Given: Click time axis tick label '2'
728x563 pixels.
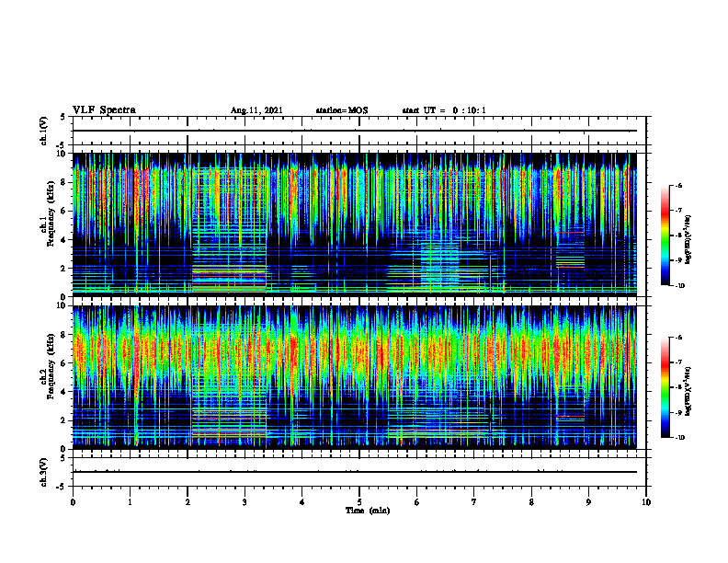Looking at the screenshot, I should tap(188, 502).
